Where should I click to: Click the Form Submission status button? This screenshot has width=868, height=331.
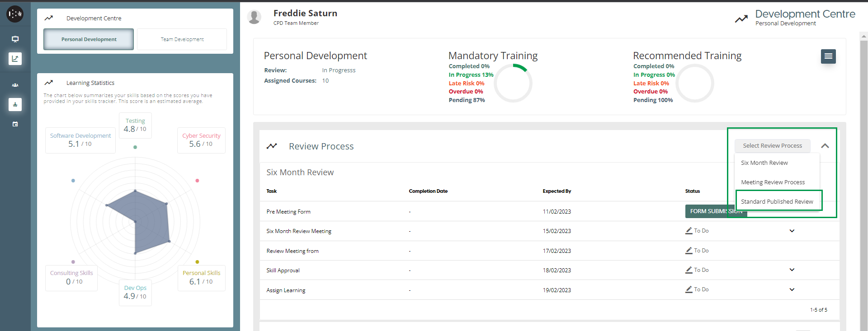click(x=709, y=211)
